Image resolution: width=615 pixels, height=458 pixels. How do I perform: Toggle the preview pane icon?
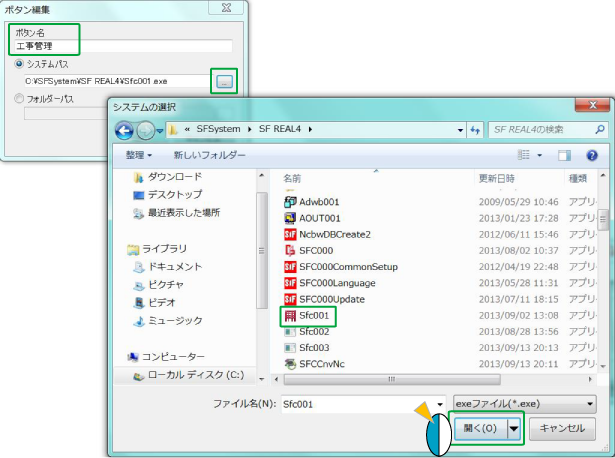(564, 156)
